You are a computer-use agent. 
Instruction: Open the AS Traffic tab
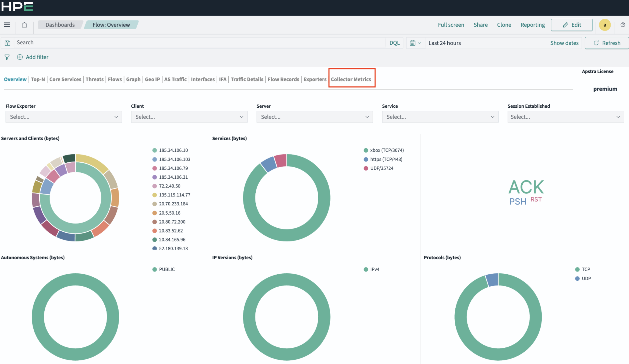(175, 79)
